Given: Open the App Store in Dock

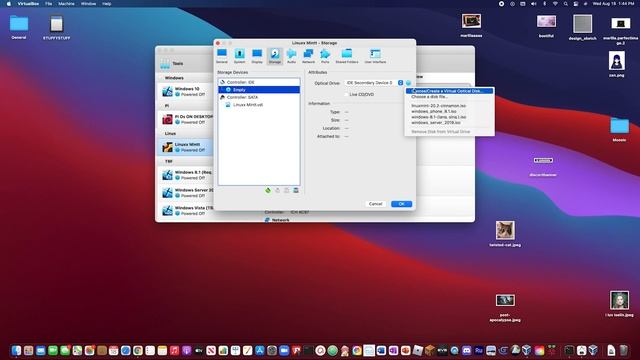Looking at the screenshot, I should [x=260, y=350].
